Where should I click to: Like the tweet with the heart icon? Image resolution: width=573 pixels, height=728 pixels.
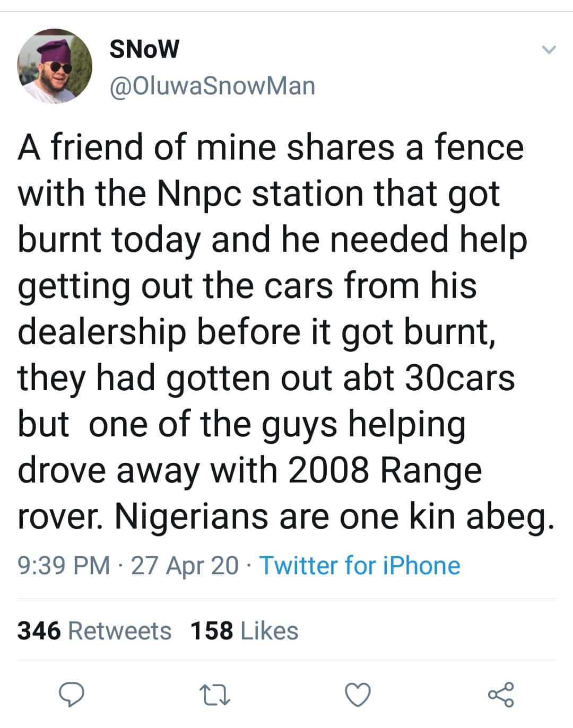pos(358,695)
